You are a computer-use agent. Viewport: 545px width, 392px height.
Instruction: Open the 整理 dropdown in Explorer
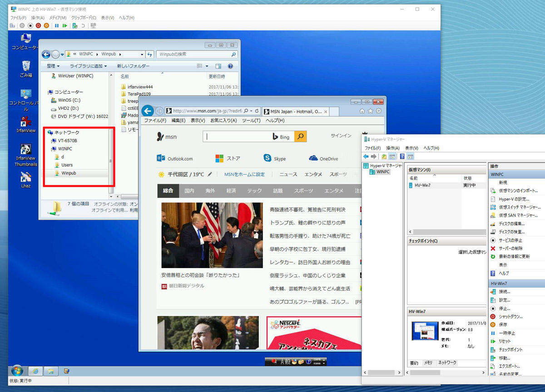53,66
